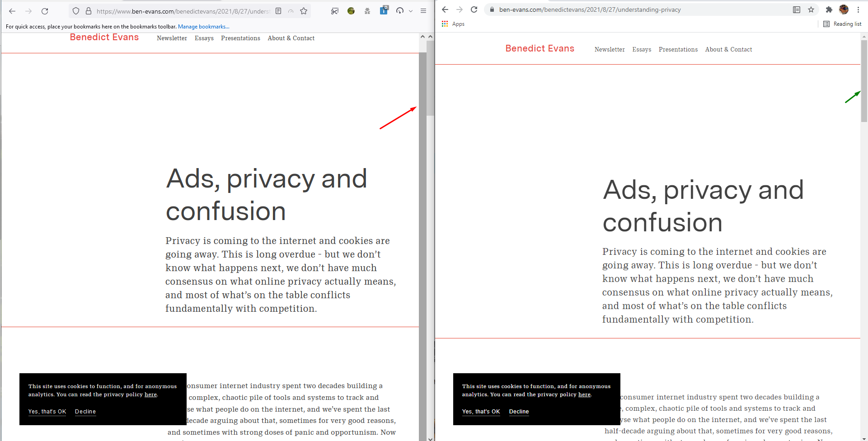This screenshot has height=441, width=868.
Task: Open the Apps shortcut on Chrome bookmarks bar
Action: (453, 24)
